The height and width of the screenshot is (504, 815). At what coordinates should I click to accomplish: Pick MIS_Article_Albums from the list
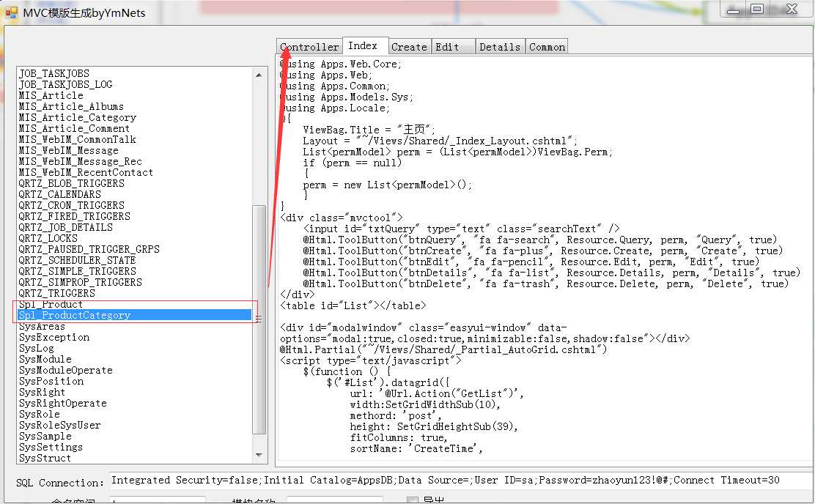(x=71, y=106)
